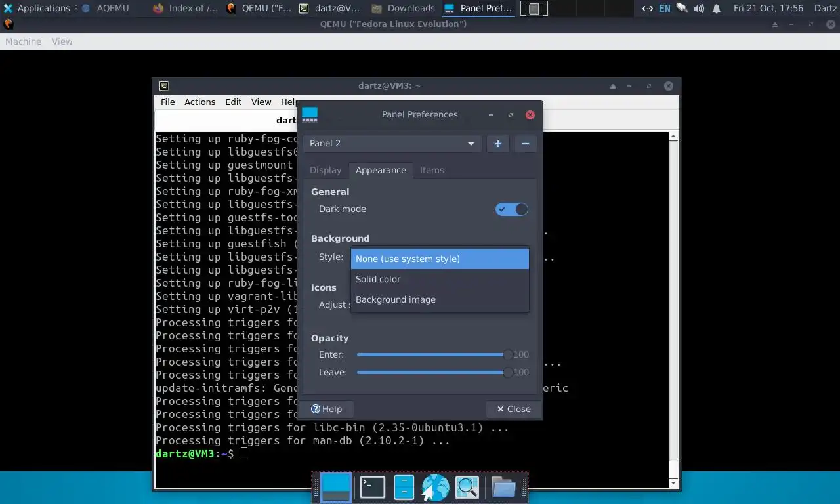Select the QEMU ("F... taskbar button
The height and width of the screenshot is (504, 840).
[x=258, y=9]
